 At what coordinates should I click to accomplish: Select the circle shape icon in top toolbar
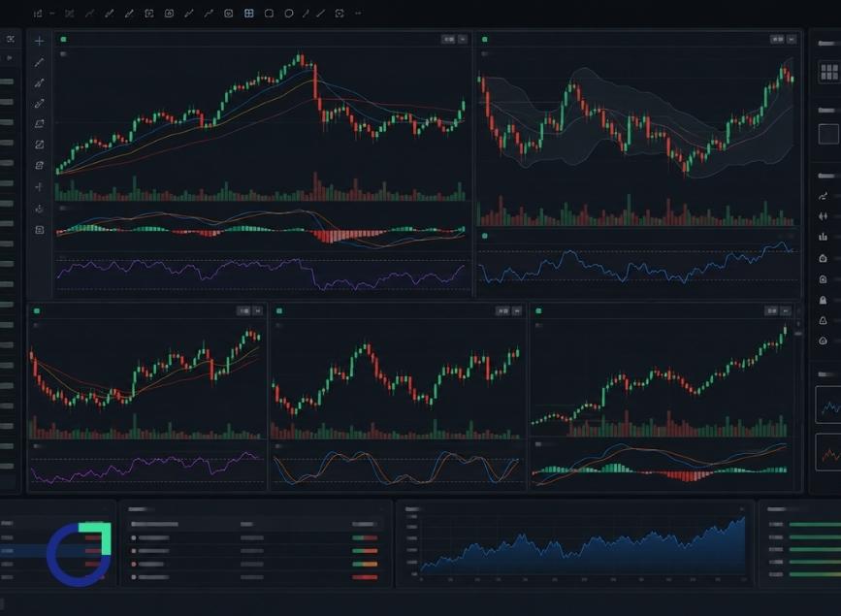click(x=288, y=14)
